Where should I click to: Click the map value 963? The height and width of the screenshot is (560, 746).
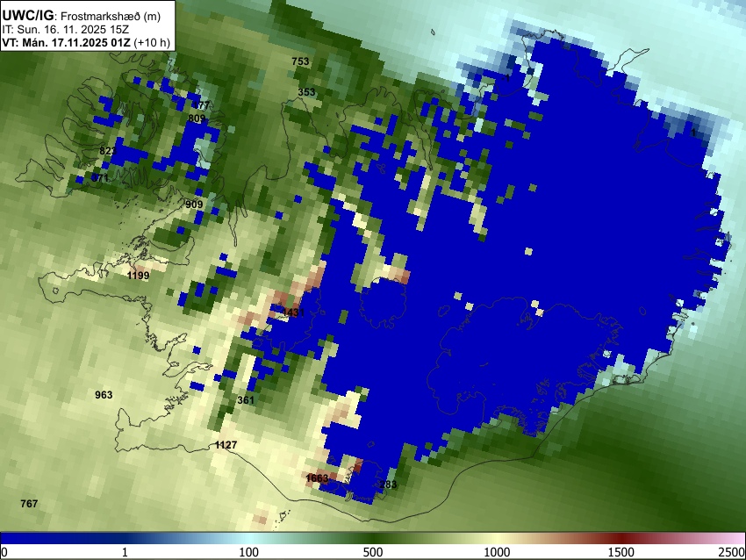104,395
